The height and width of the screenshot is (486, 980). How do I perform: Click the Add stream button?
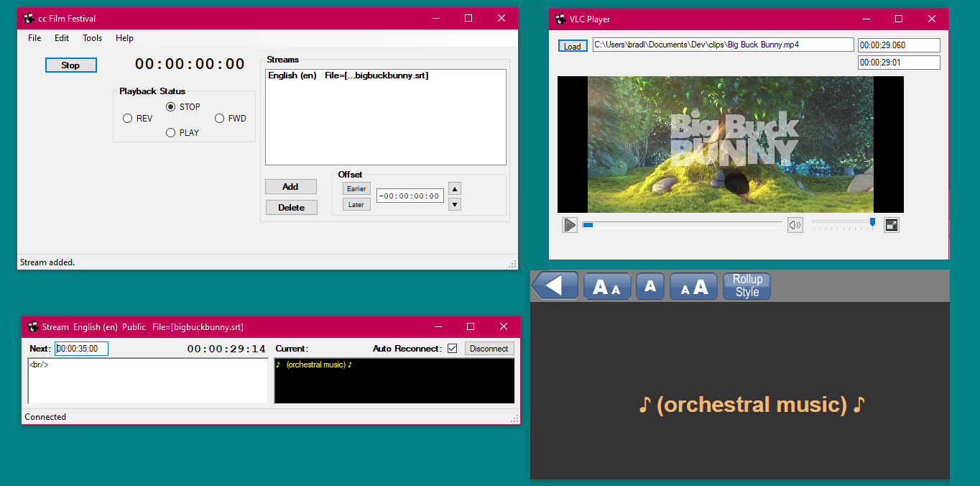click(290, 187)
